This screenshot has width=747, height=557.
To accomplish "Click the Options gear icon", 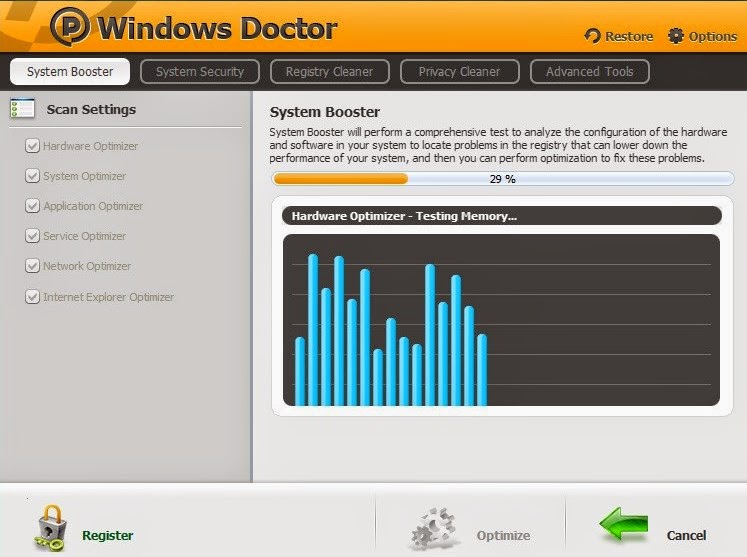I will pos(676,36).
